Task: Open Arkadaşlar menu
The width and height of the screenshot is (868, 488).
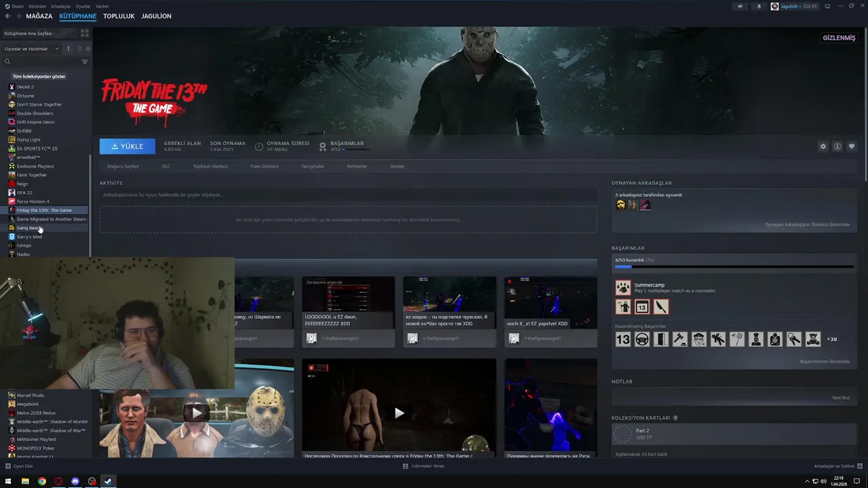Action: tap(61, 6)
